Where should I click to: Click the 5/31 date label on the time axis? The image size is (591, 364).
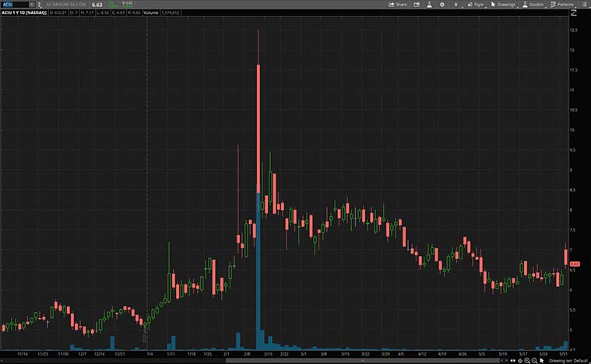[564, 354]
